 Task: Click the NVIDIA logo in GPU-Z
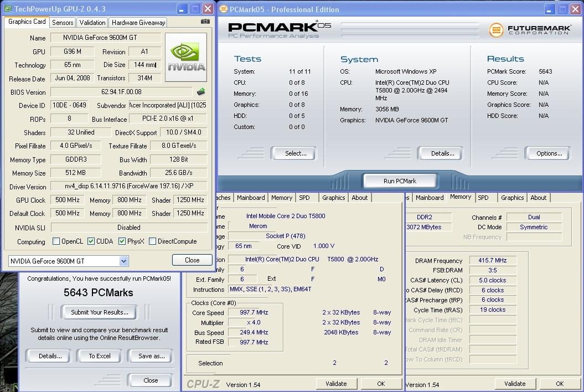(x=186, y=57)
